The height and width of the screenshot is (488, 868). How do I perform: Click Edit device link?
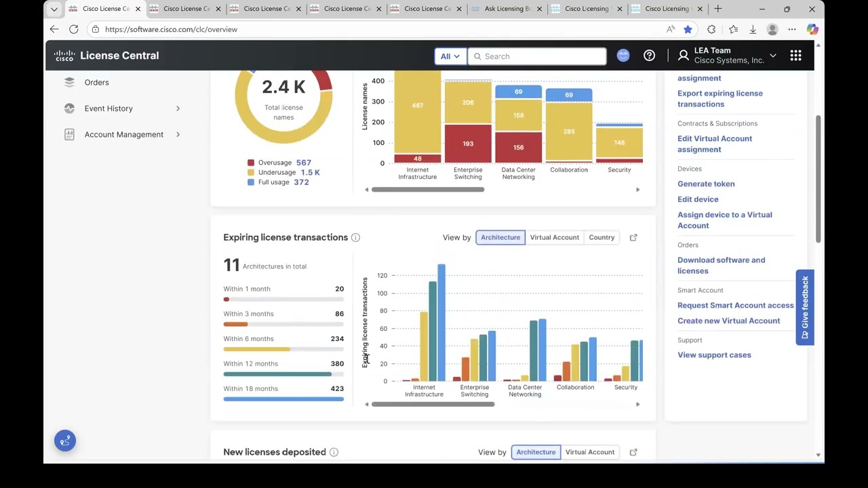pos(698,199)
